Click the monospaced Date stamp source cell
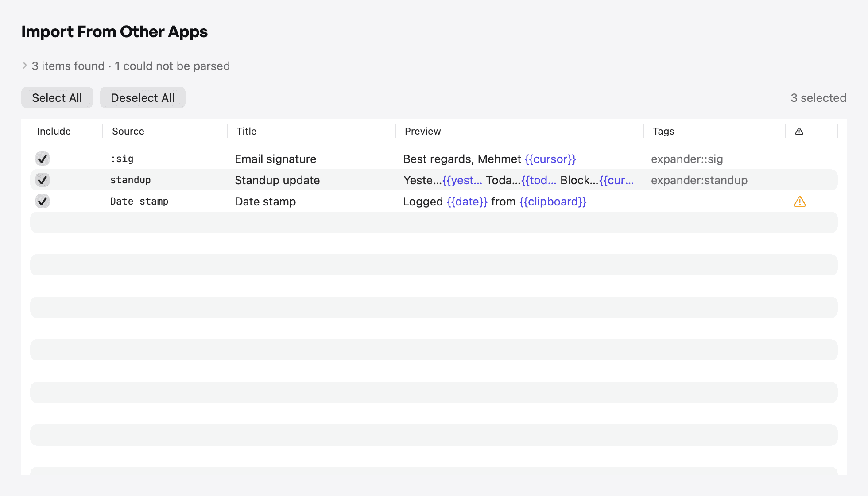 point(139,201)
